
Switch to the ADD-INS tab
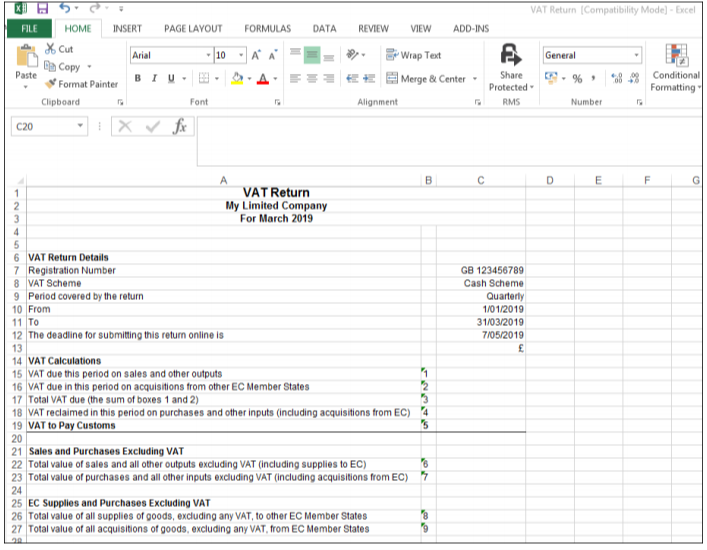coord(471,28)
